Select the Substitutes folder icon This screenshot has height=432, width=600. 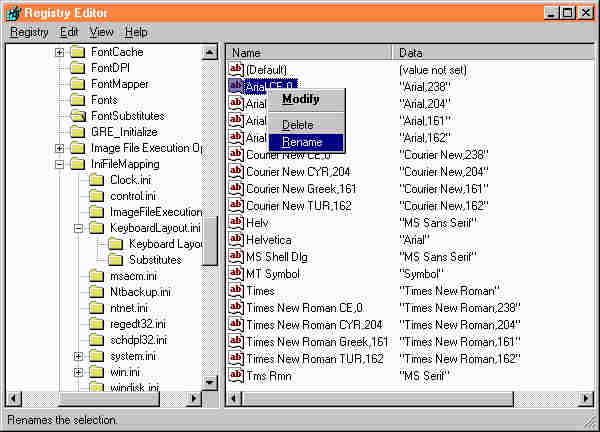(115, 260)
